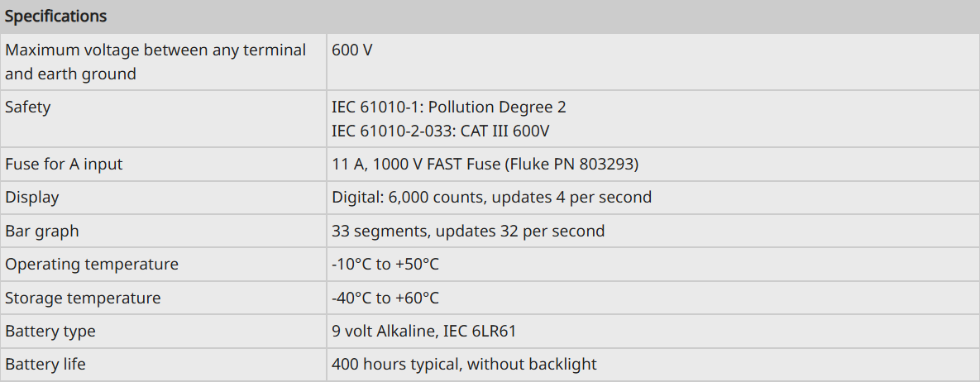This screenshot has height=382, width=980.
Task: Click the Fuse for A input label
Action: 64,165
